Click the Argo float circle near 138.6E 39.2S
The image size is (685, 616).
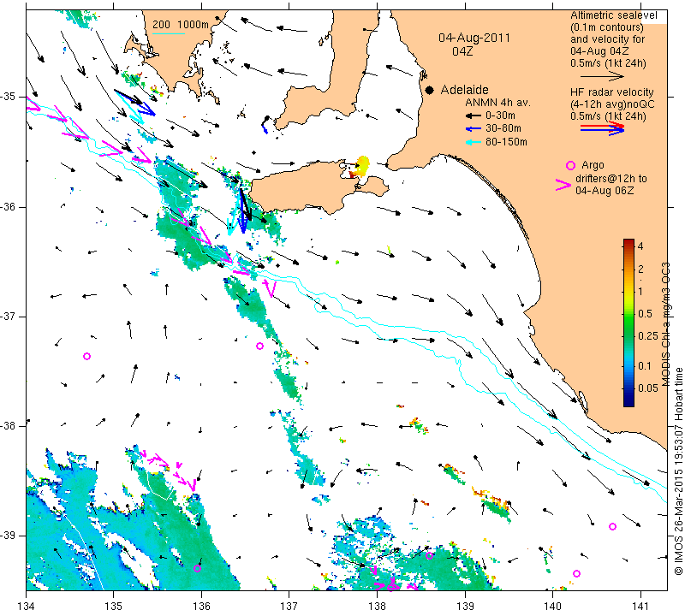coord(430,556)
